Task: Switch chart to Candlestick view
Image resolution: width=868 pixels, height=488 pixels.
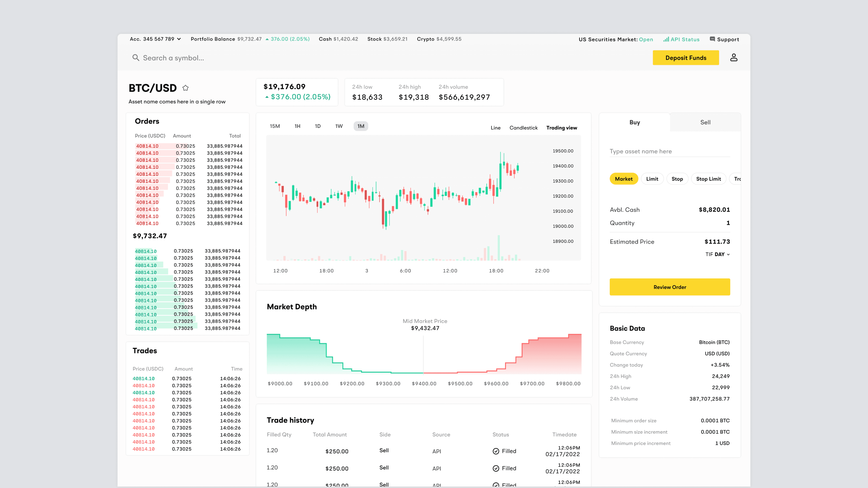Action: tap(523, 128)
